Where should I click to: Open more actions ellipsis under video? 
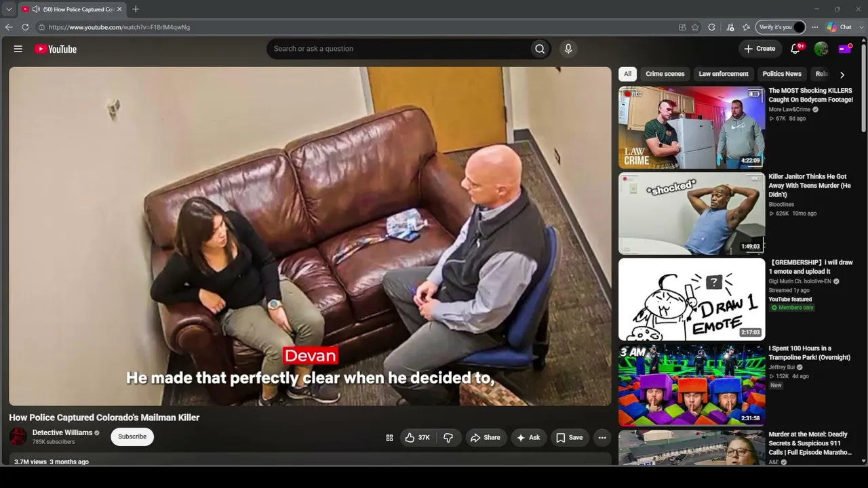click(x=602, y=438)
